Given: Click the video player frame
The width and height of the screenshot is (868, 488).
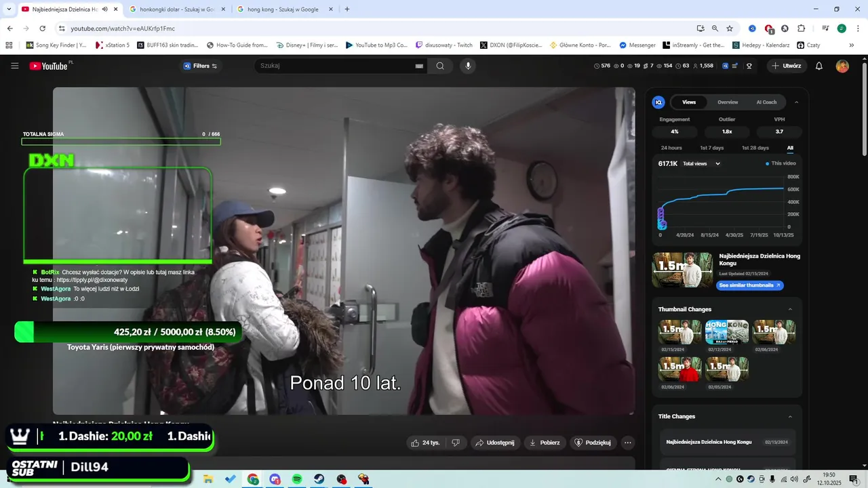Looking at the screenshot, I should 344,251.
